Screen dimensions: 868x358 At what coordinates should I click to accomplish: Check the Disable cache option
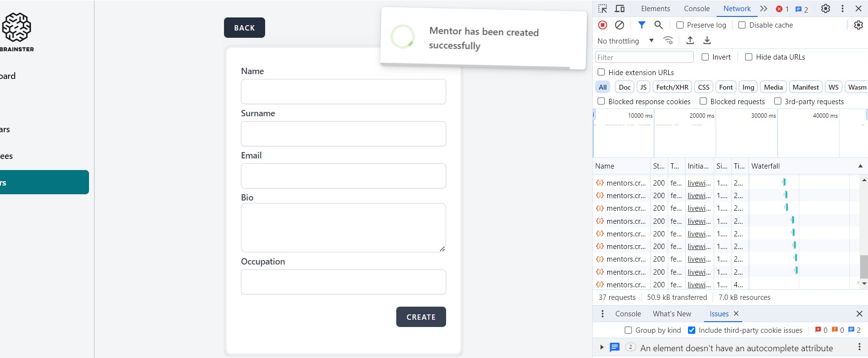tap(742, 25)
